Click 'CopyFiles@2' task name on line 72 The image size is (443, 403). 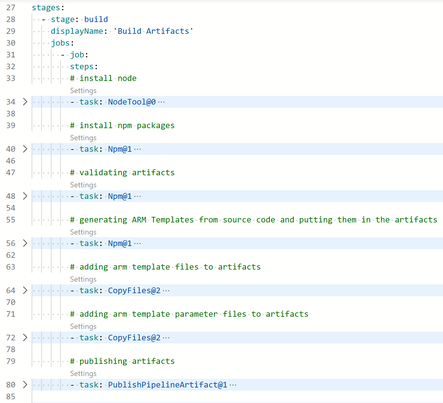coord(134,338)
